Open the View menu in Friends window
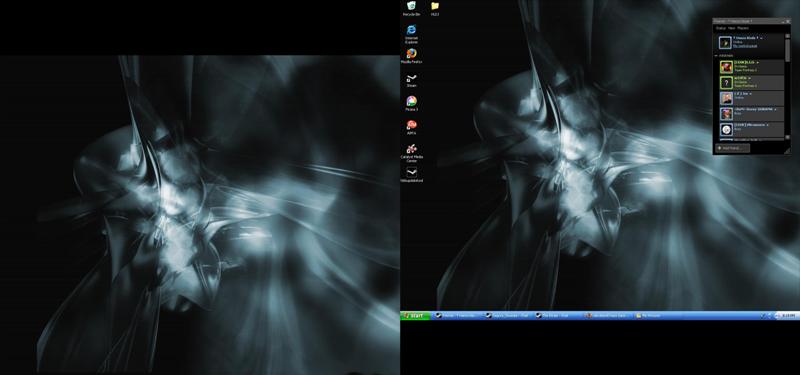The height and width of the screenshot is (375, 800). click(732, 28)
